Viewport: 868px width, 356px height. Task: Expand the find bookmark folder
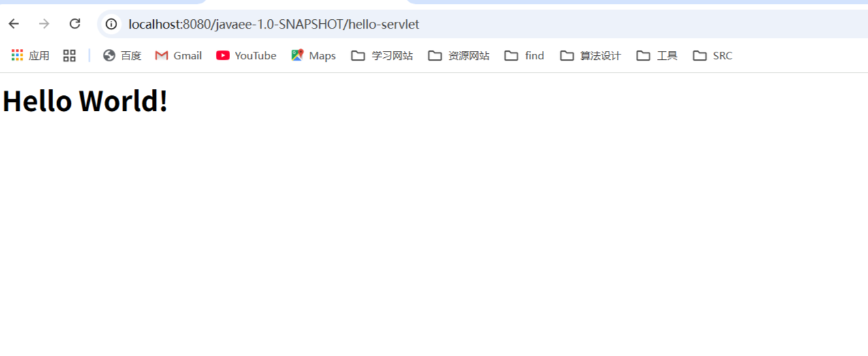524,56
